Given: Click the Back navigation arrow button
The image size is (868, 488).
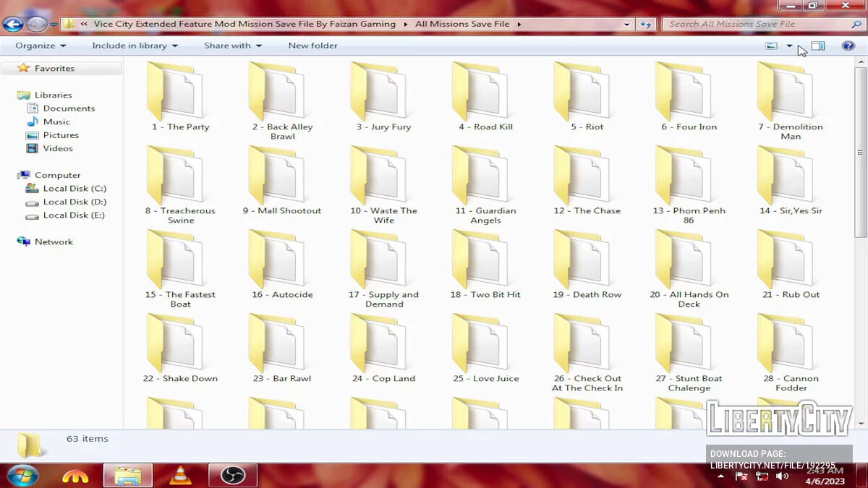Looking at the screenshot, I should [x=12, y=25].
